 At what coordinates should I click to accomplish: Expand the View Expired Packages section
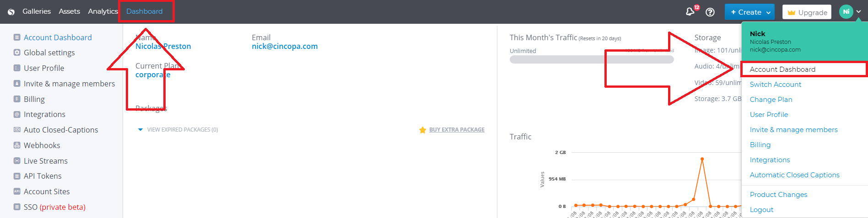[x=178, y=130]
